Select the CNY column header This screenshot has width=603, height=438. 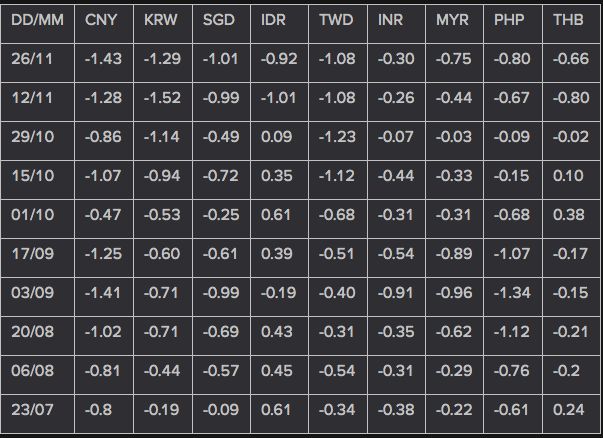pos(104,23)
